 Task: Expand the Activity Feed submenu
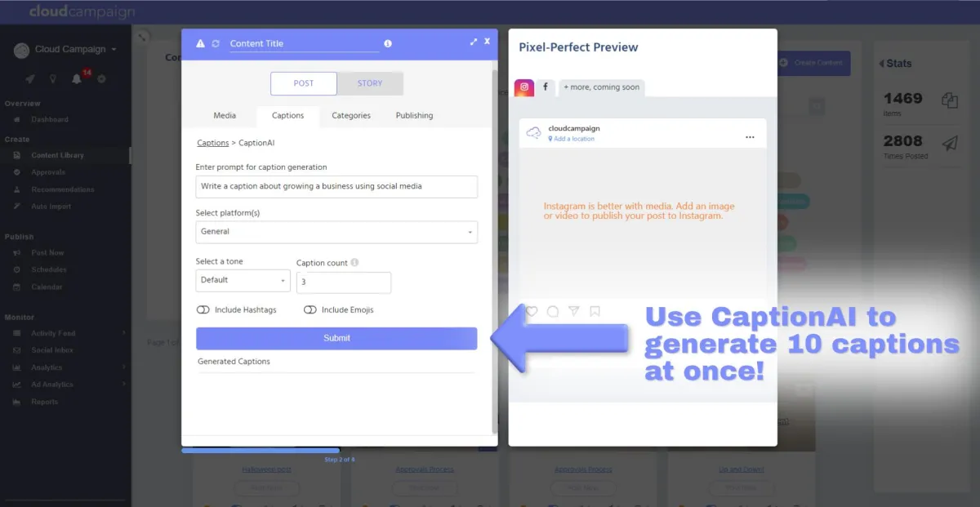coord(123,333)
